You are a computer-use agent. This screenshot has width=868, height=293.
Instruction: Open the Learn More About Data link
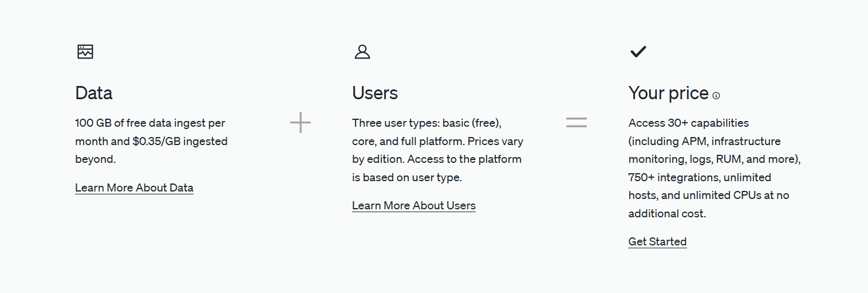134,187
